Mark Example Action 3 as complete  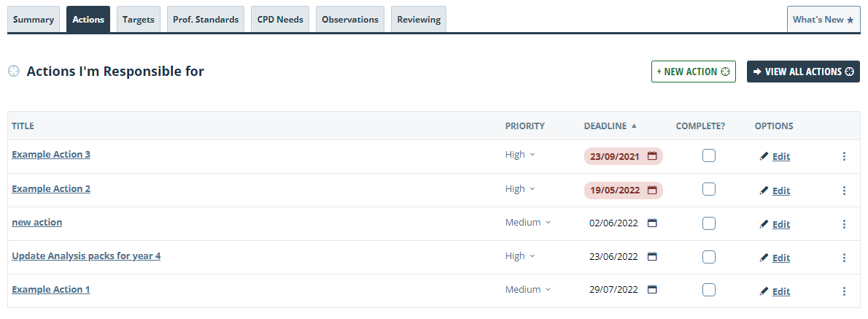coord(708,155)
